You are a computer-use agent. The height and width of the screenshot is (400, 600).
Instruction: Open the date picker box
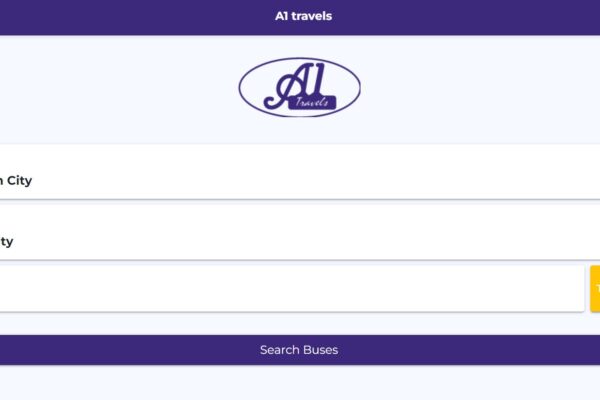(x=292, y=289)
